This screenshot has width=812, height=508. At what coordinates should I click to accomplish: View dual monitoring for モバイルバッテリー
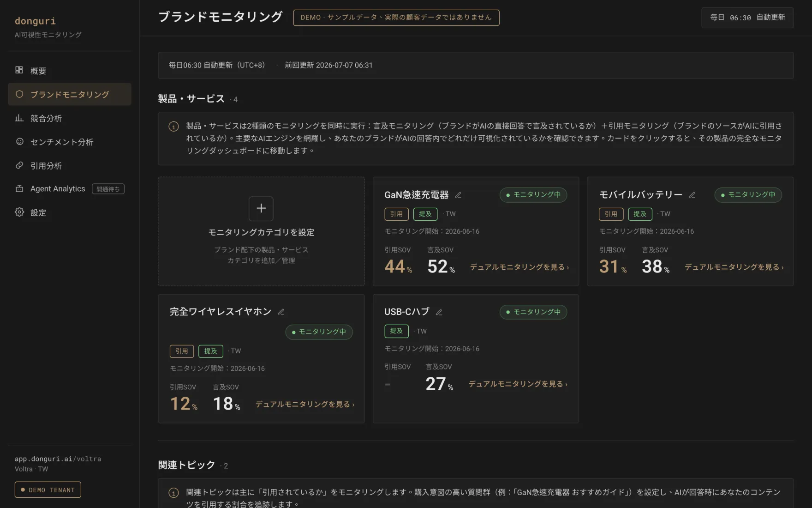(x=734, y=267)
